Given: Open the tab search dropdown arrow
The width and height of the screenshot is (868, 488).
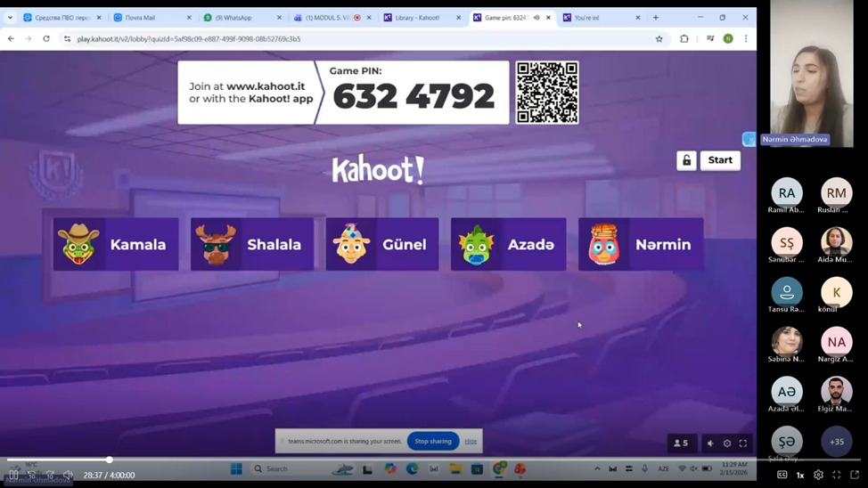Looking at the screenshot, I should click(x=10, y=18).
